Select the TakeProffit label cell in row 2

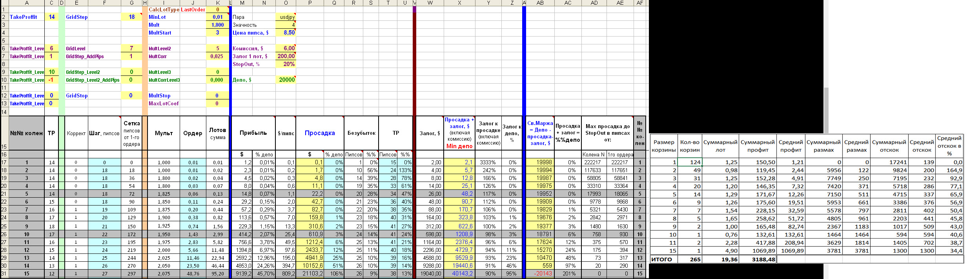click(x=27, y=17)
